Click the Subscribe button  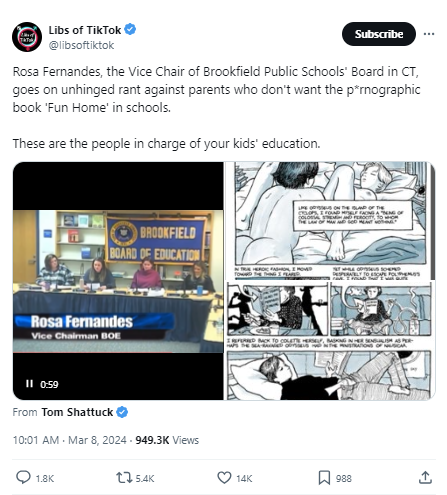[x=379, y=34]
